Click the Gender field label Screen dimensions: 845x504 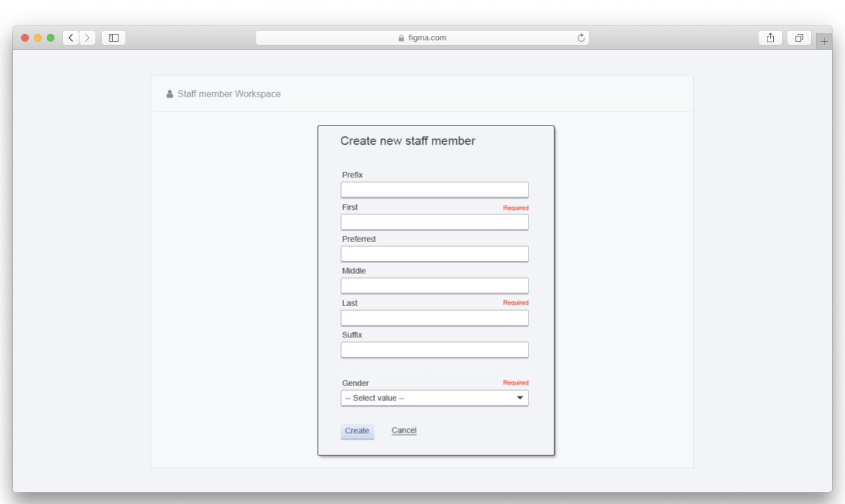tap(356, 383)
